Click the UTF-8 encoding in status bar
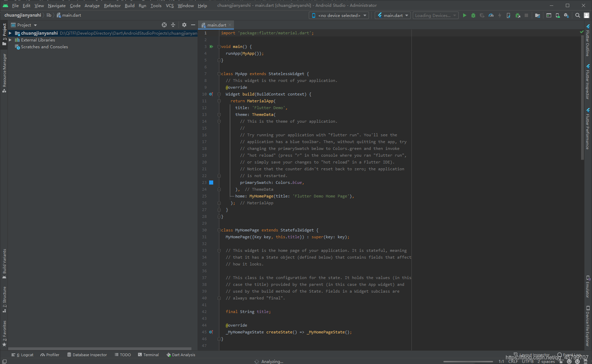 528,361
